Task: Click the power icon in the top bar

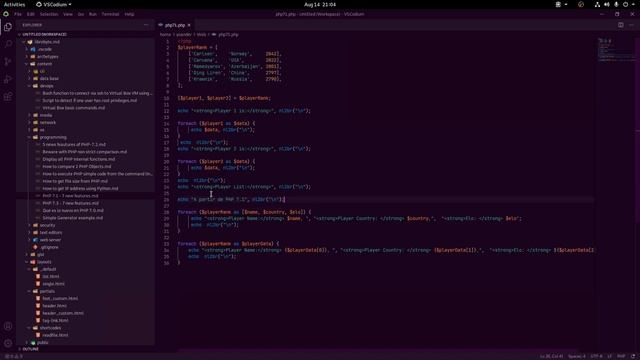Action: tap(625, 4)
